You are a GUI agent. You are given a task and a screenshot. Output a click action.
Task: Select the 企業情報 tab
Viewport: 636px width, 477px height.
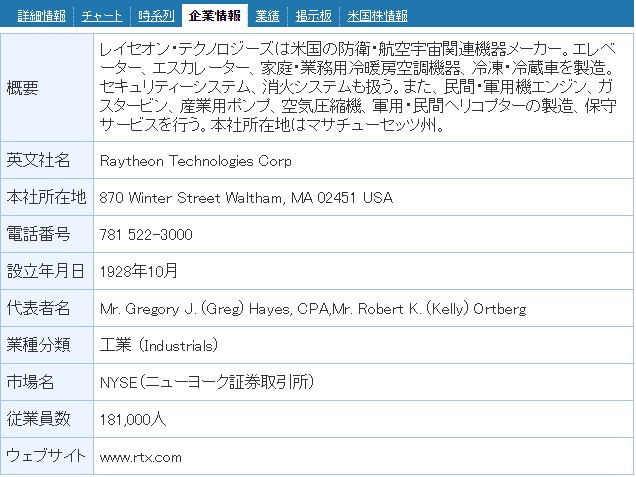[x=215, y=16]
